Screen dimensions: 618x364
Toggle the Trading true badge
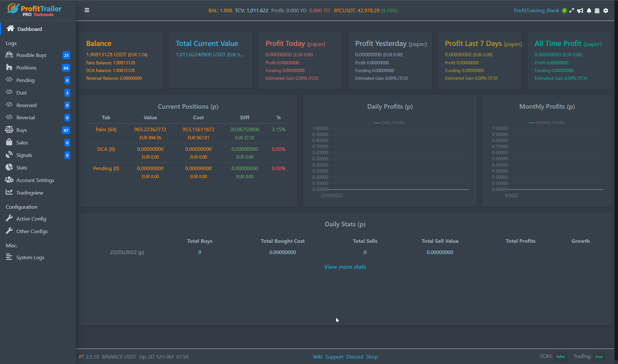599,357
